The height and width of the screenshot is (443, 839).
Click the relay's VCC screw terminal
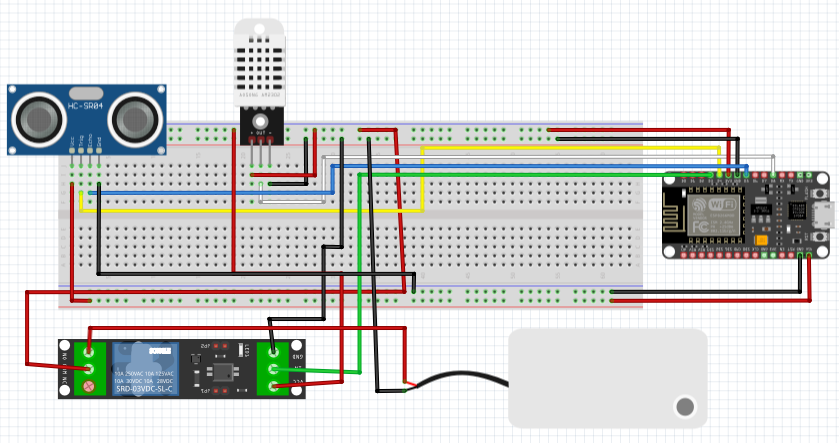pyautogui.click(x=273, y=385)
